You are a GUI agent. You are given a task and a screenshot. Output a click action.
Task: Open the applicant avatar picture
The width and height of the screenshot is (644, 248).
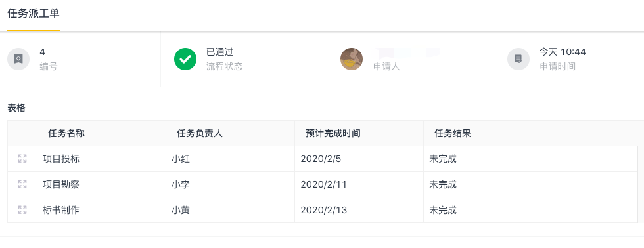[352, 59]
